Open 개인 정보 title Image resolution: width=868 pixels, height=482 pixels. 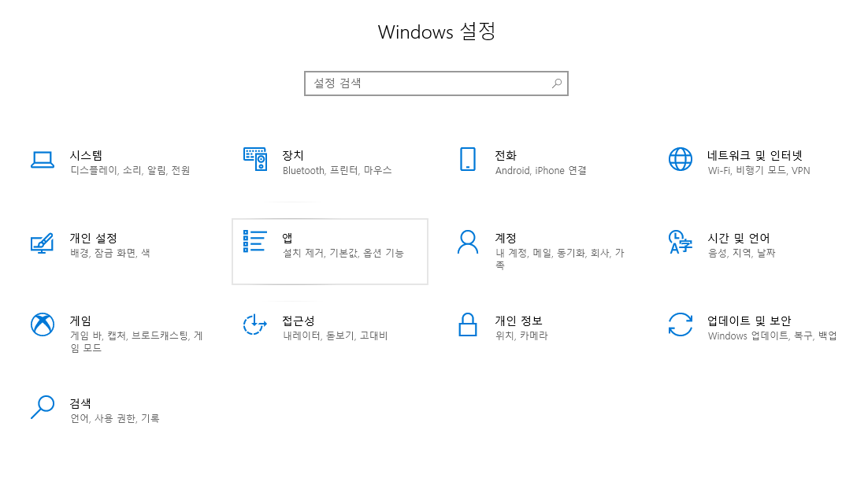[x=519, y=321]
